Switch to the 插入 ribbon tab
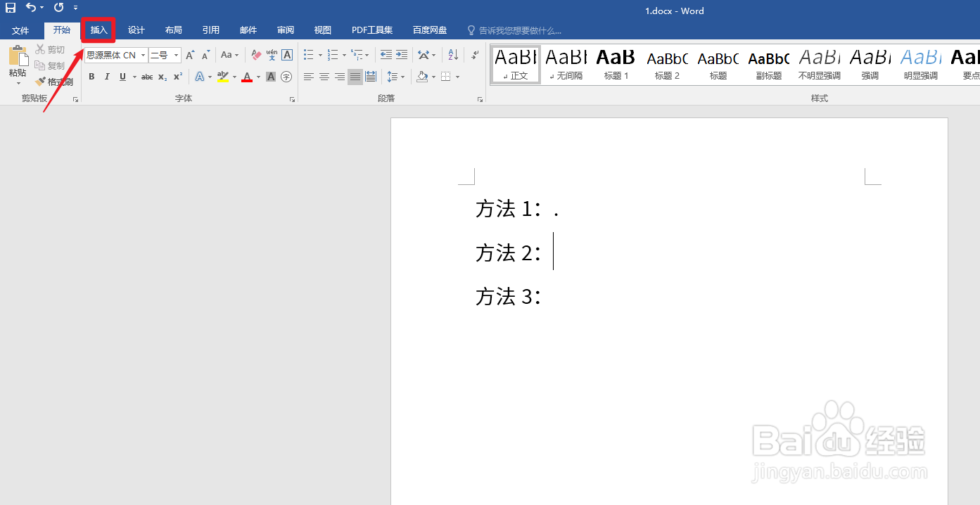 (98, 30)
